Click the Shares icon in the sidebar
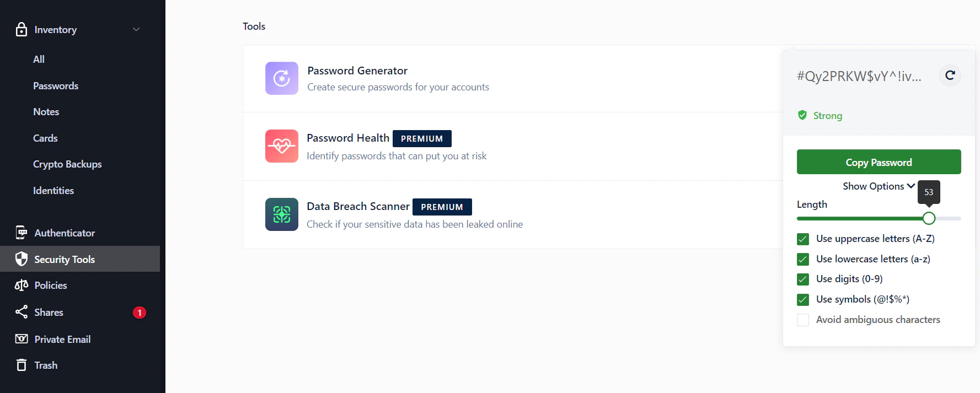Image resolution: width=980 pixels, height=393 pixels. 21,312
